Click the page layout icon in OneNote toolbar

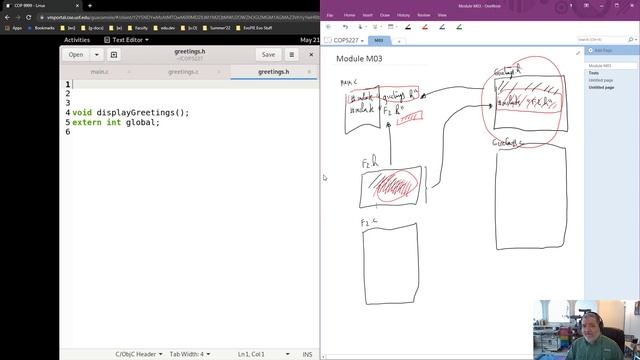click(391, 27)
